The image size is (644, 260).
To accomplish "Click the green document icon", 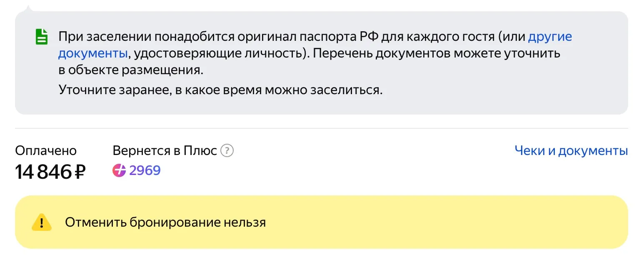I will coord(41,37).
